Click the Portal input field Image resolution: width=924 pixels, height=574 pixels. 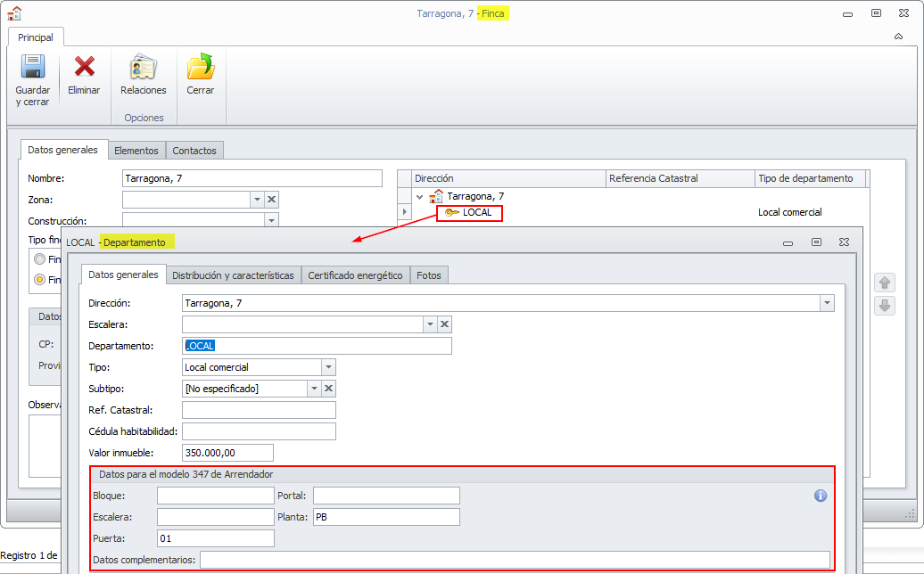point(386,496)
